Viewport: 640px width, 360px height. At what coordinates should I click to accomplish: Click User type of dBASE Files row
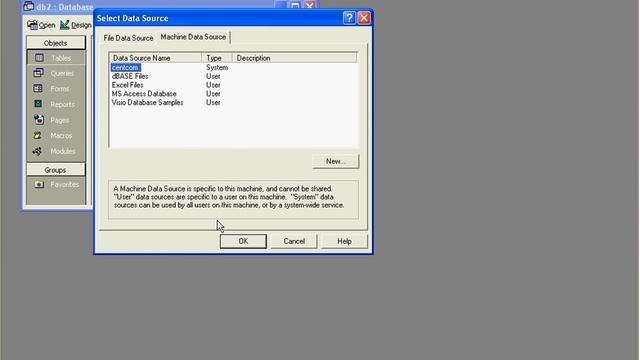pyautogui.click(x=213, y=76)
